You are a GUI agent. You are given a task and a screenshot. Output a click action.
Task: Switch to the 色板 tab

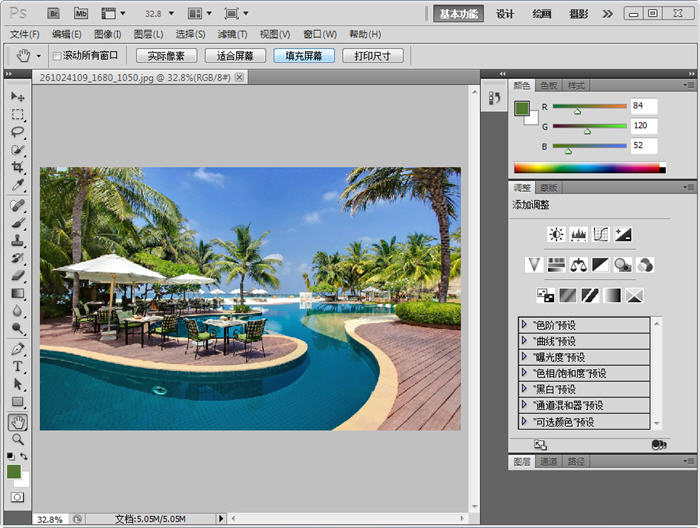pos(549,86)
